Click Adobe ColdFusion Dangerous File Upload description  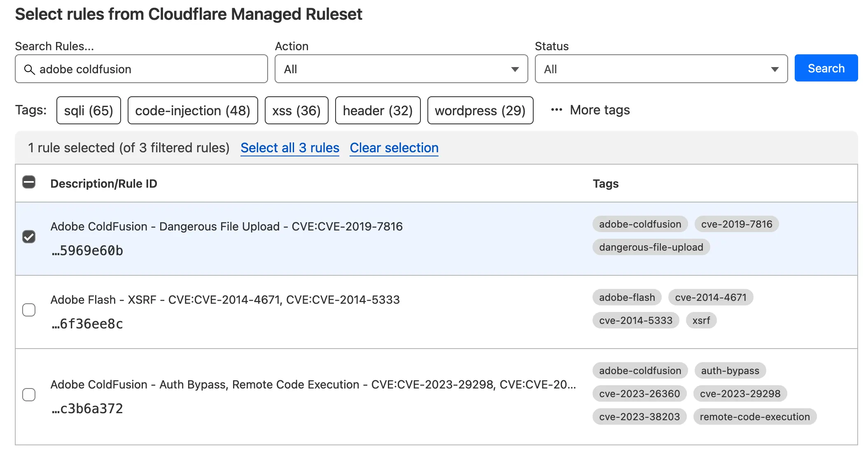click(226, 226)
